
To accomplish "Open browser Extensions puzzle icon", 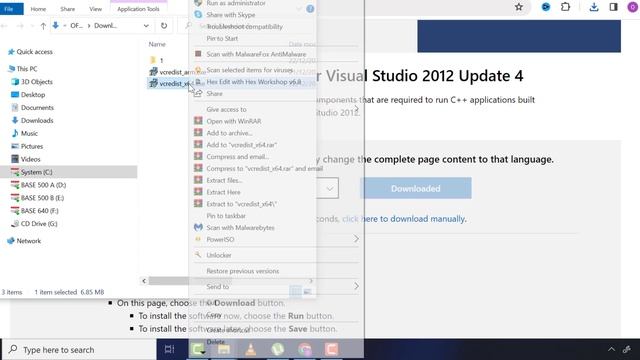I will pos(566,7).
